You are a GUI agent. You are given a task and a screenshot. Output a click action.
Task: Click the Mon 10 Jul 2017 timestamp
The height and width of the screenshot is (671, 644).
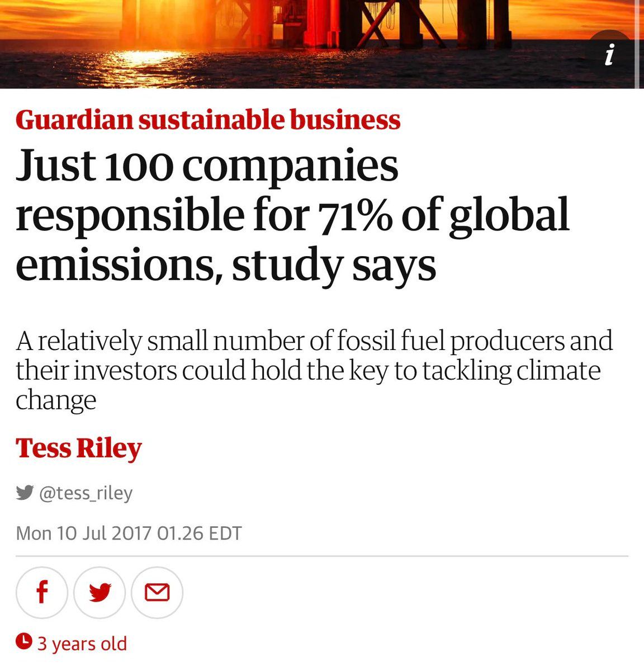(x=129, y=533)
